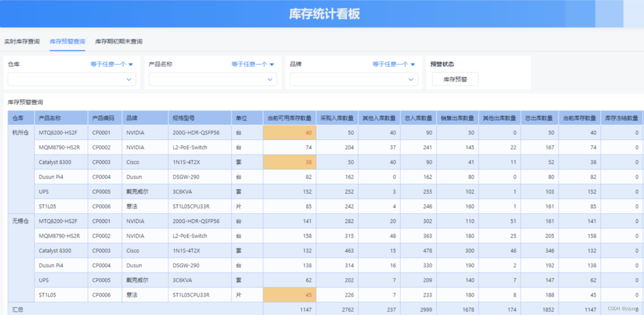Click the 仓库 column header

pos(21,118)
